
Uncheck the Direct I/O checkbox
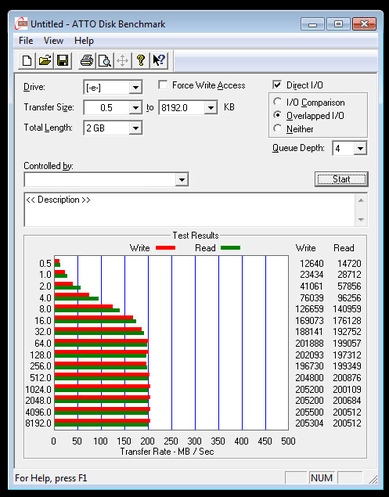point(277,85)
